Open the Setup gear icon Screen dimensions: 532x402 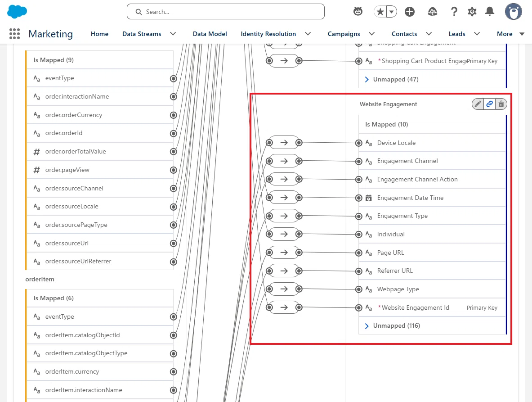click(x=472, y=12)
